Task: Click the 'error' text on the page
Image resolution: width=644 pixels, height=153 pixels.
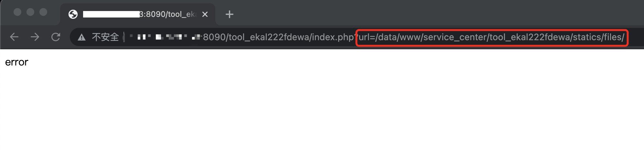Action: point(17,62)
